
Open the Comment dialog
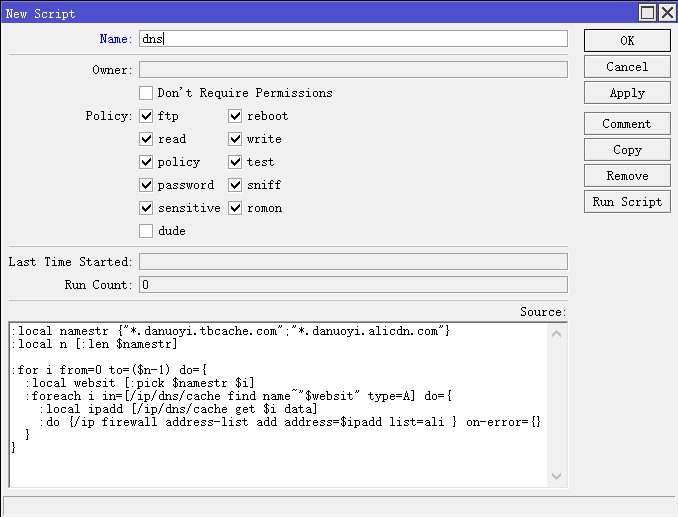tap(627, 124)
